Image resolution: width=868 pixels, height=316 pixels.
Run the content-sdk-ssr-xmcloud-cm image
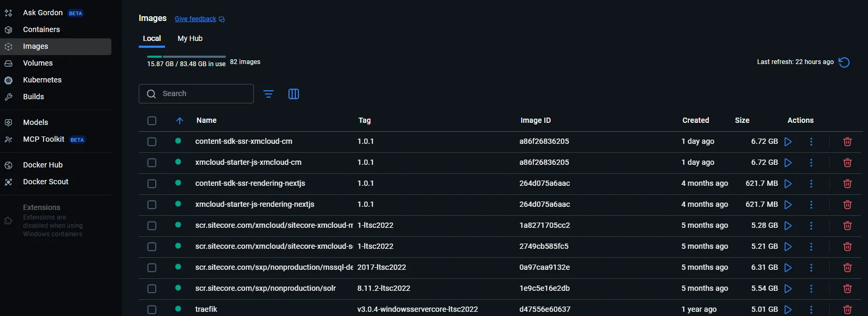pyautogui.click(x=788, y=142)
